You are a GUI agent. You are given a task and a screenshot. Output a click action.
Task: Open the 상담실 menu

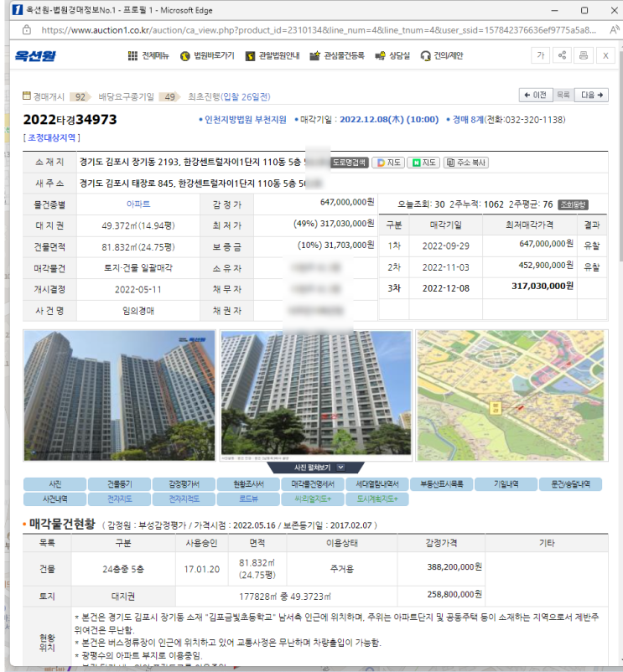click(x=392, y=55)
